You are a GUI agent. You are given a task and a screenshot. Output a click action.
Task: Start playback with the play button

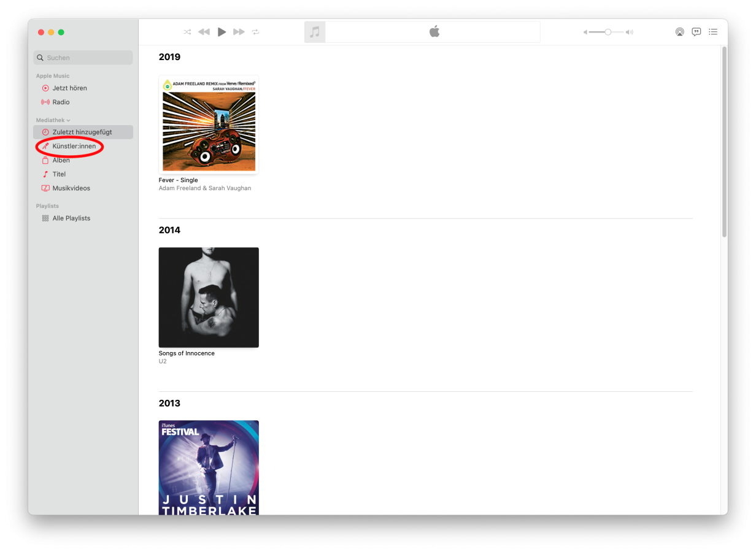pos(222,32)
